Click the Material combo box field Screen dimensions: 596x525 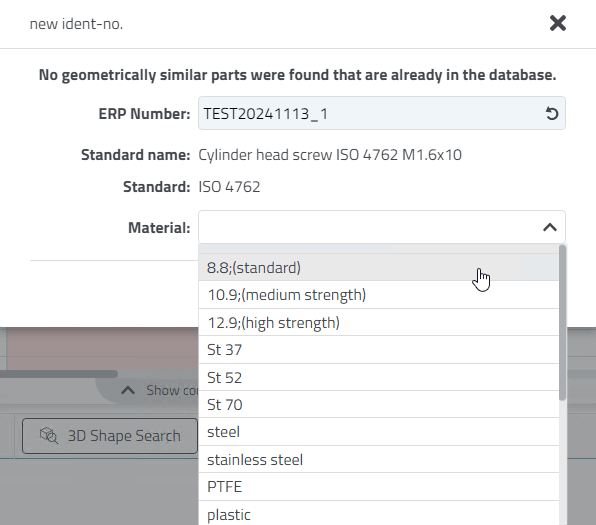(382, 227)
